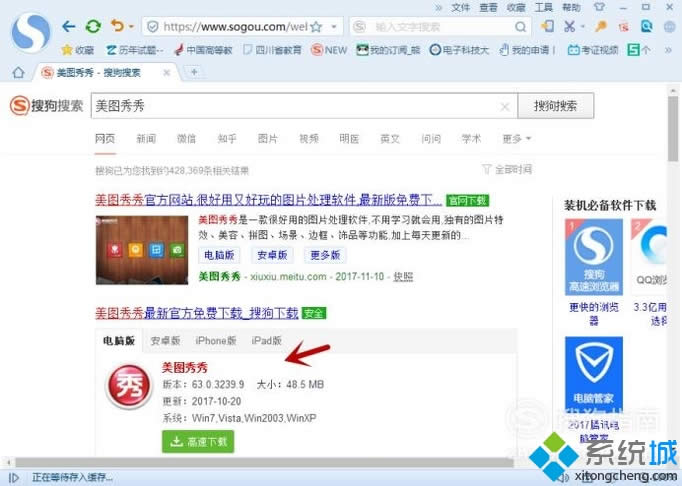Image resolution: width=682 pixels, height=486 pixels.
Task: Click the red ad-block toolbar icon
Action: click(x=624, y=27)
